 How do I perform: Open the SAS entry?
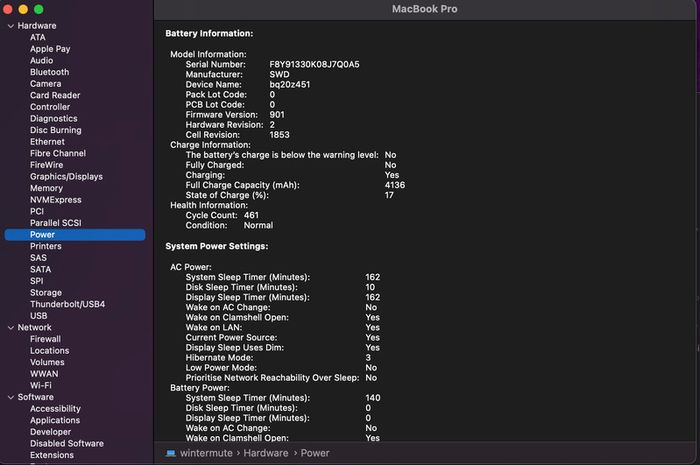click(x=38, y=258)
